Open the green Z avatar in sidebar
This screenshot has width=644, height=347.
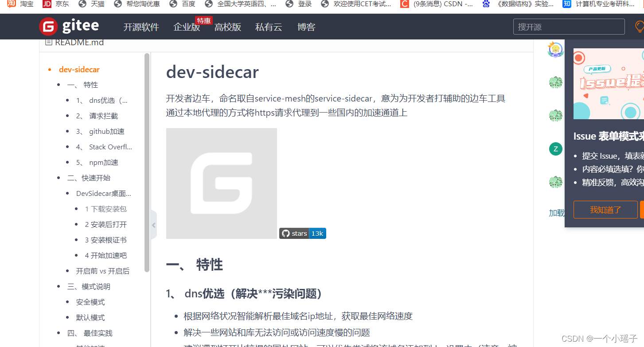pos(555,148)
